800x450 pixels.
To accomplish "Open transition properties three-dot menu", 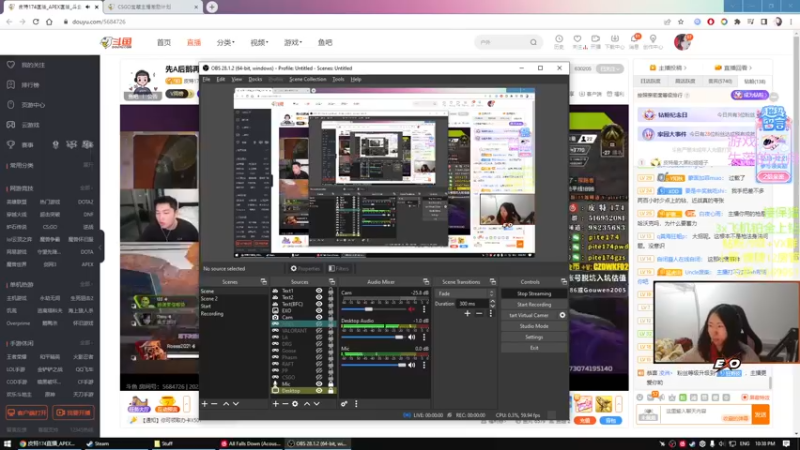I will coord(491,313).
